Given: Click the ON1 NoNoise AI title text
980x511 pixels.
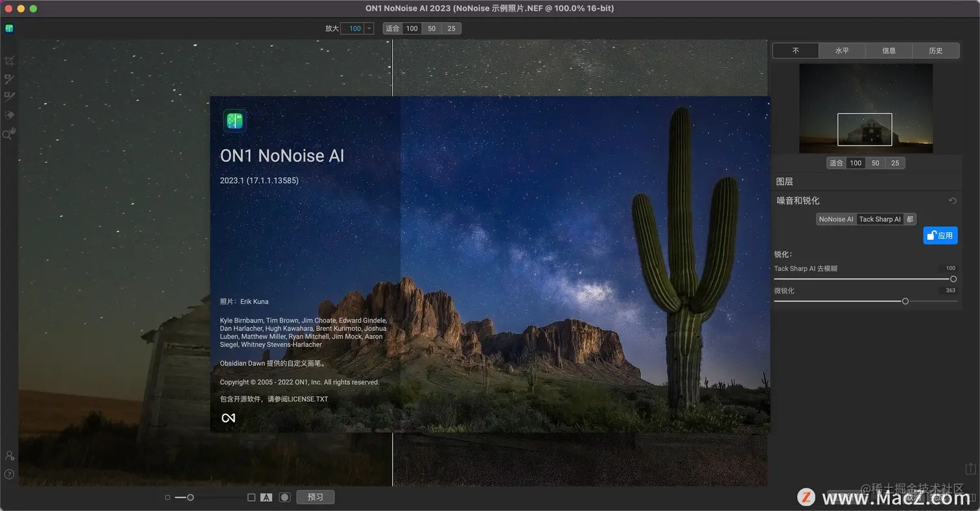Looking at the screenshot, I should coord(282,156).
